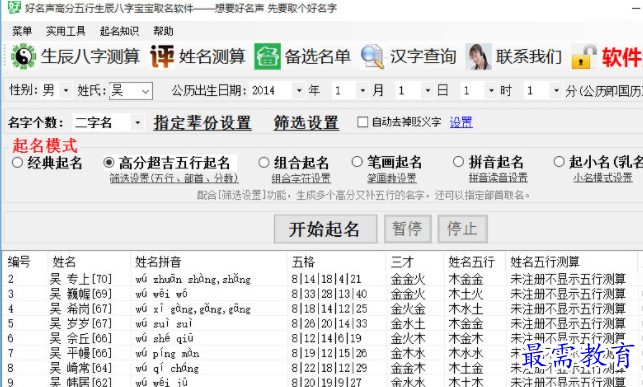Click 姓名五行 cell 木土火

click(465, 294)
